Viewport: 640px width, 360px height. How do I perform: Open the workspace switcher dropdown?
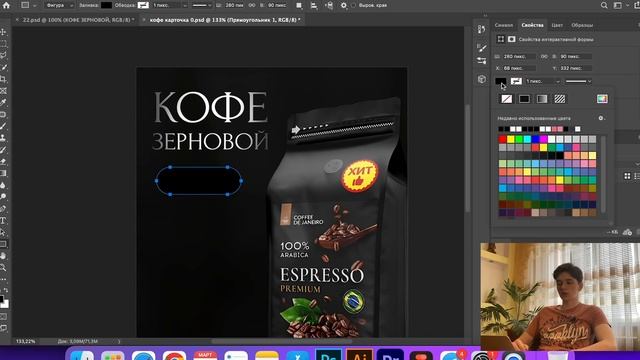(620, 5)
